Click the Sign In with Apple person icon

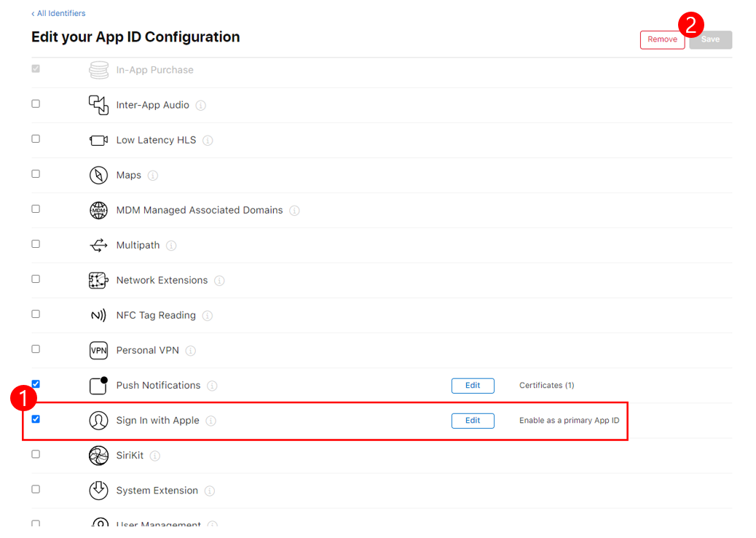(98, 421)
